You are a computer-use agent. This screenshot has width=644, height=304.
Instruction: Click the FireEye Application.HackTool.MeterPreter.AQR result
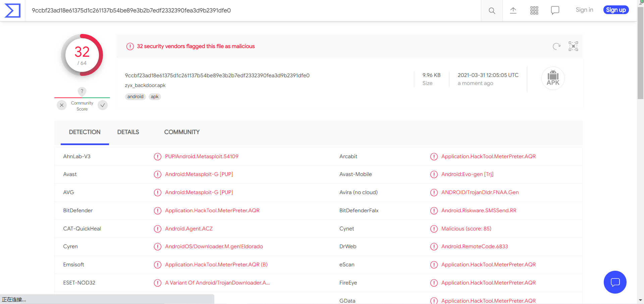pyautogui.click(x=488, y=283)
